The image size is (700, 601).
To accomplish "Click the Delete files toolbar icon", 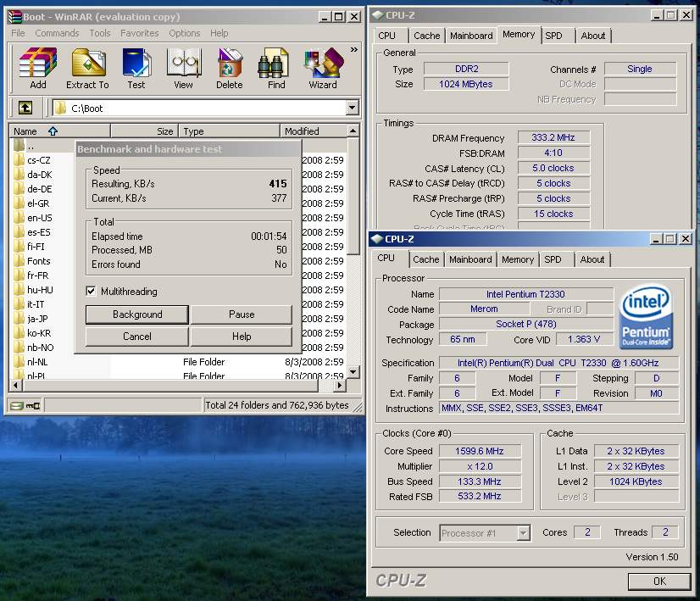I will coord(230,69).
